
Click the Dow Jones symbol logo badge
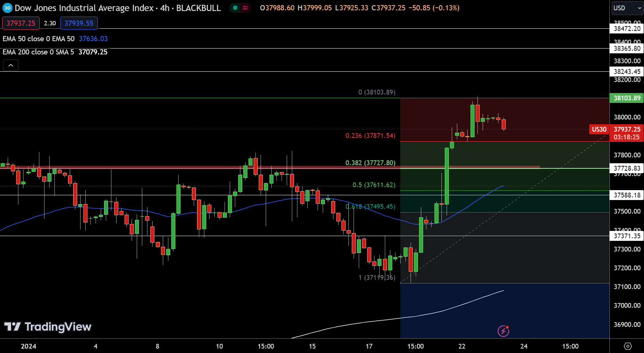(7, 8)
